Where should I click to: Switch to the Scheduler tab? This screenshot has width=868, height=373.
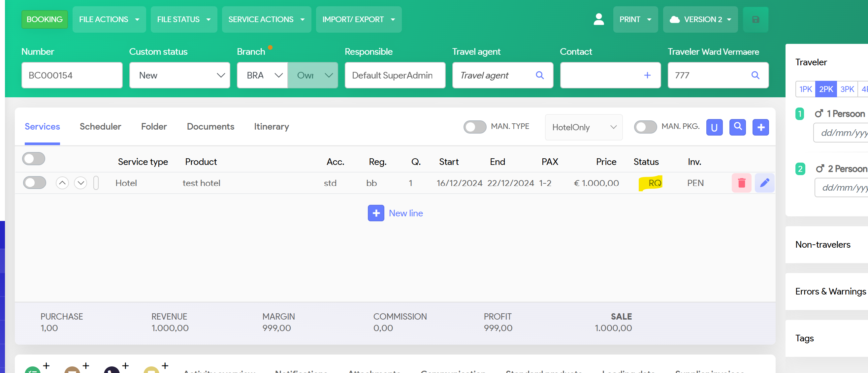[x=100, y=127]
